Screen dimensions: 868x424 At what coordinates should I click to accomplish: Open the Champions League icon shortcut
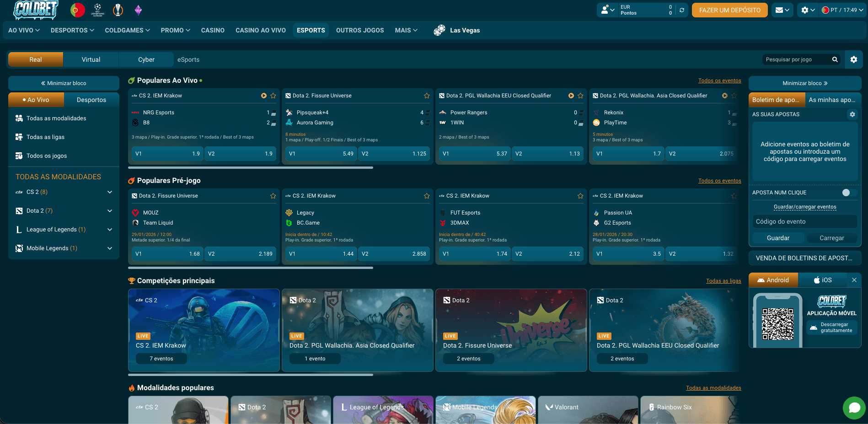(x=97, y=10)
